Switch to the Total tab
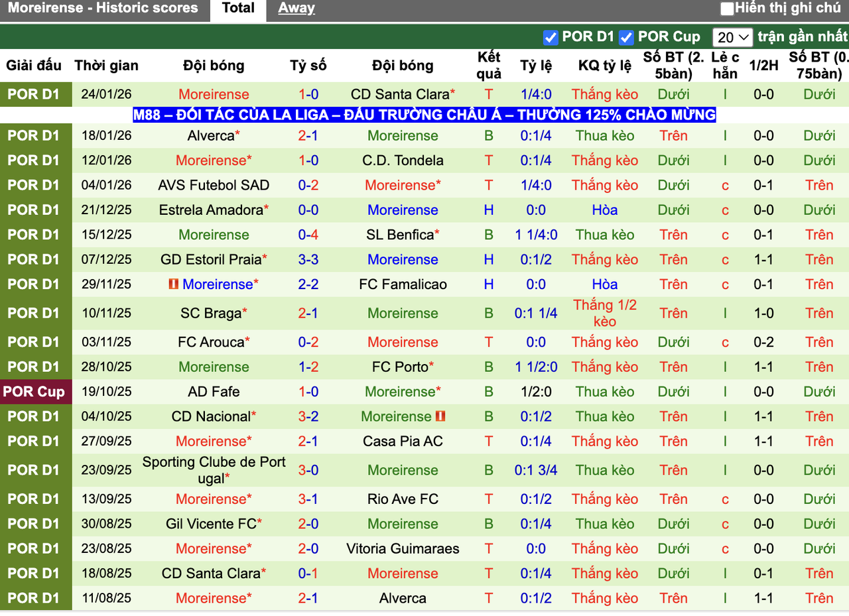 pos(238,9)
